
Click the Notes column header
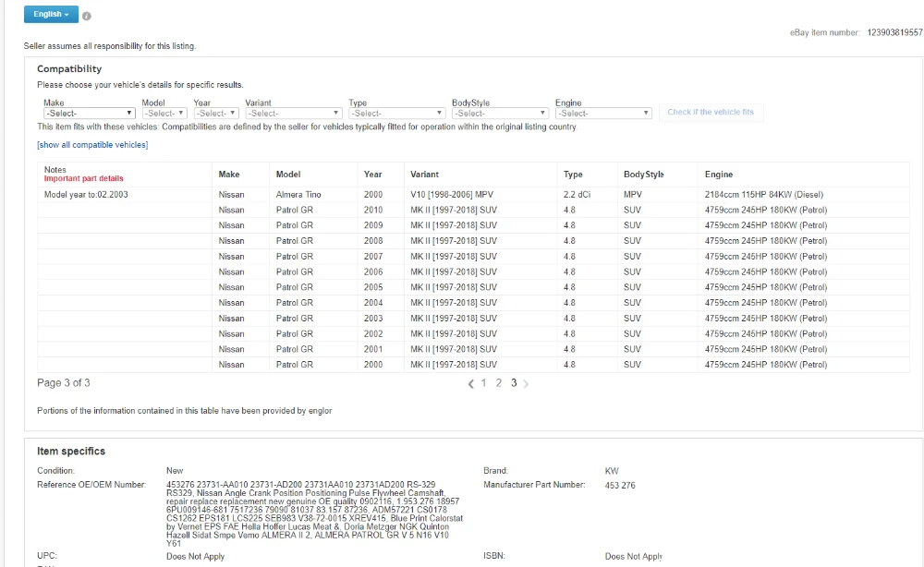pos(55,170)
